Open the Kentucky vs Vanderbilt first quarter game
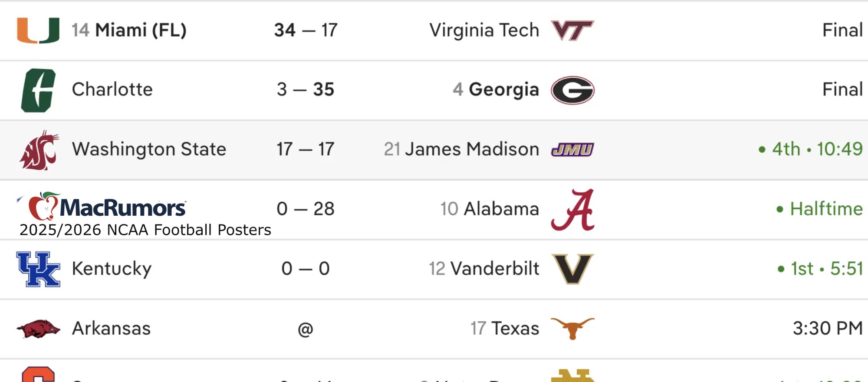868x382 pixels. pyautogui.click(x=434, y=268)
